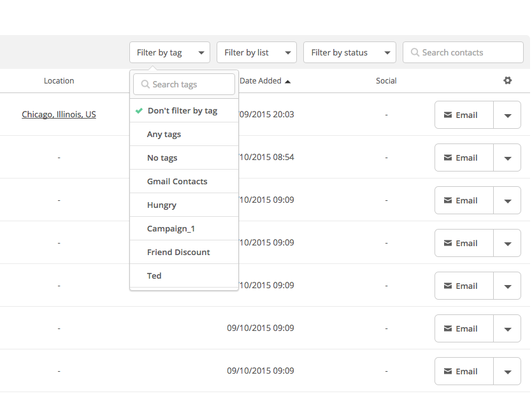Click the envelope icon in the first row's Email button
Screen dimensions: 532x396
448,115
